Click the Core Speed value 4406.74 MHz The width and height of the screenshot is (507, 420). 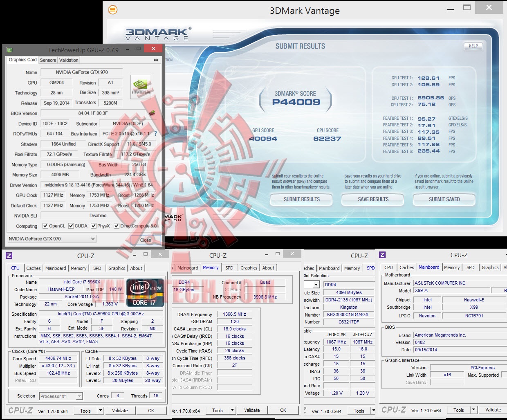[x=58, y=358]
